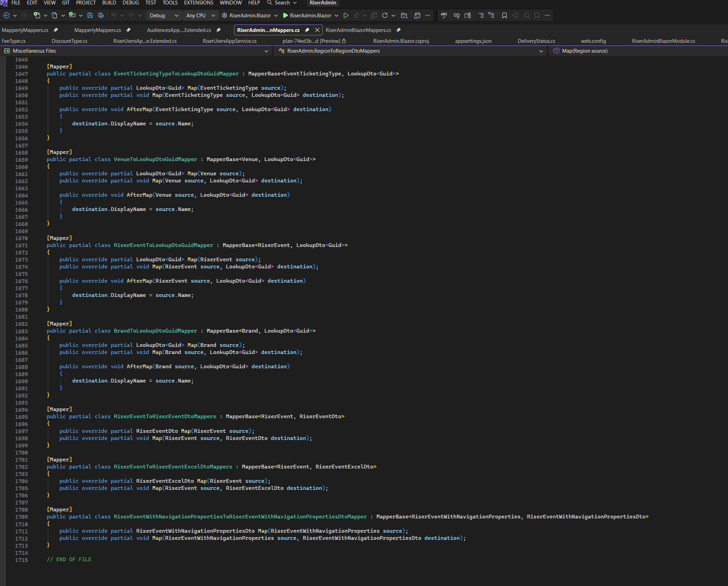The height and width of the screenshot is (586, 728).
Task: Unpin the AudiencesApp...Extended.cs tab
Action: coord(218,30)
